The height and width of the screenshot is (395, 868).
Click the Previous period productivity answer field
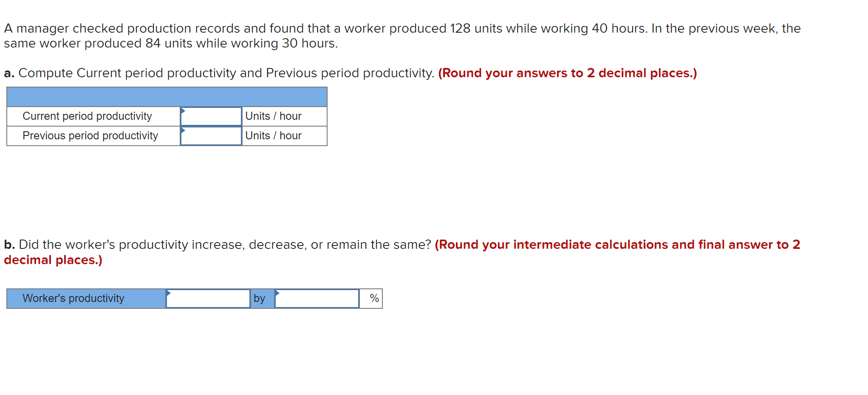(211, 136)
